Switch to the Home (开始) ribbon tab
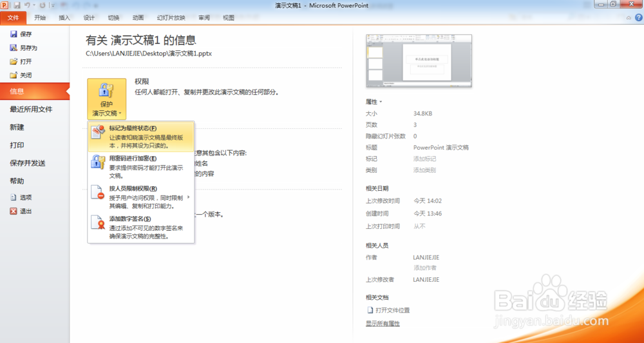This screenshot has width=644, height=343. (40, 17)
